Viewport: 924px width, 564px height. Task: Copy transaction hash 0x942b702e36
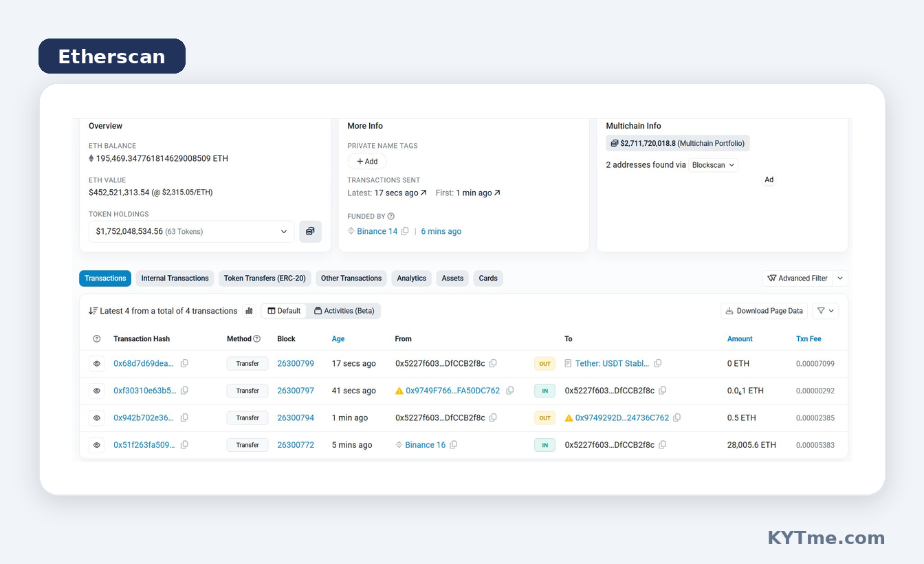coord(184,417)
